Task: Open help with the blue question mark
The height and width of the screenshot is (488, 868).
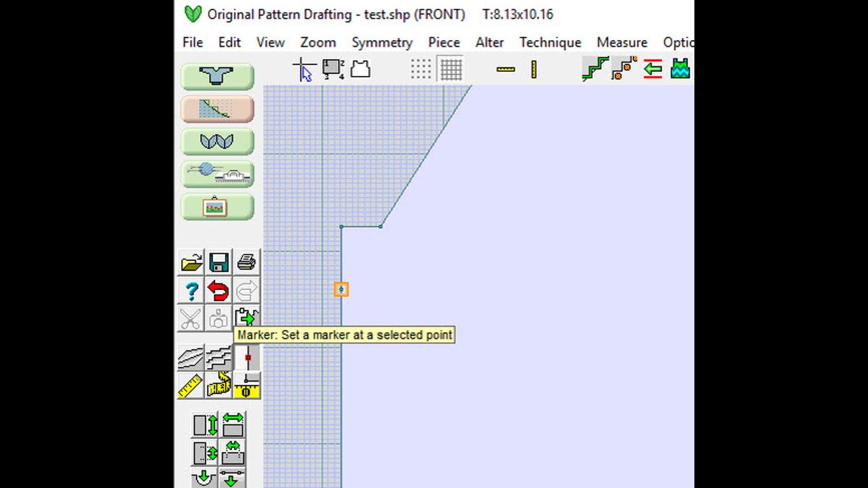Action: tap(191, 291)
